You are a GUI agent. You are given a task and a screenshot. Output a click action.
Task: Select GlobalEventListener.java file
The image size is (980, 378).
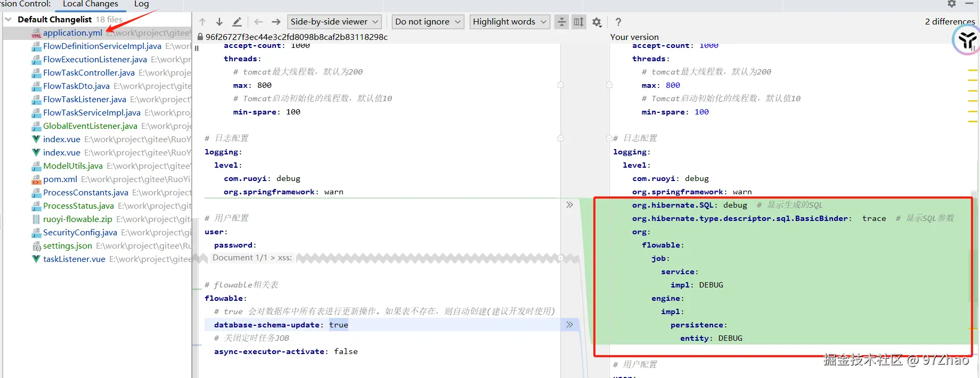click(x=90, y=126)
